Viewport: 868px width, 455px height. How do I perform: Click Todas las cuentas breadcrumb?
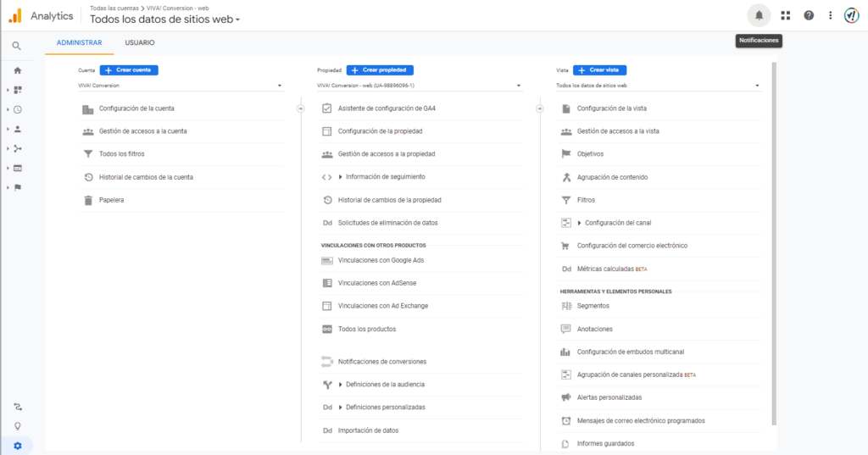coord(114,8)
